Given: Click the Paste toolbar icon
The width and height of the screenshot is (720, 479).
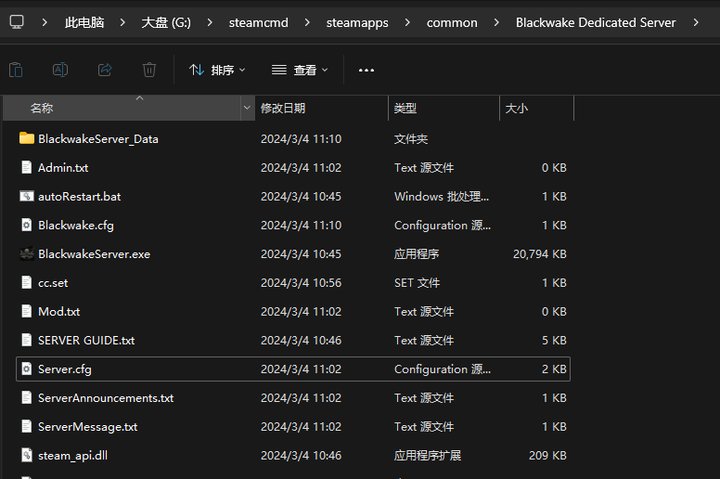Looking at the screenshot, I should click(x=16, y=70).
